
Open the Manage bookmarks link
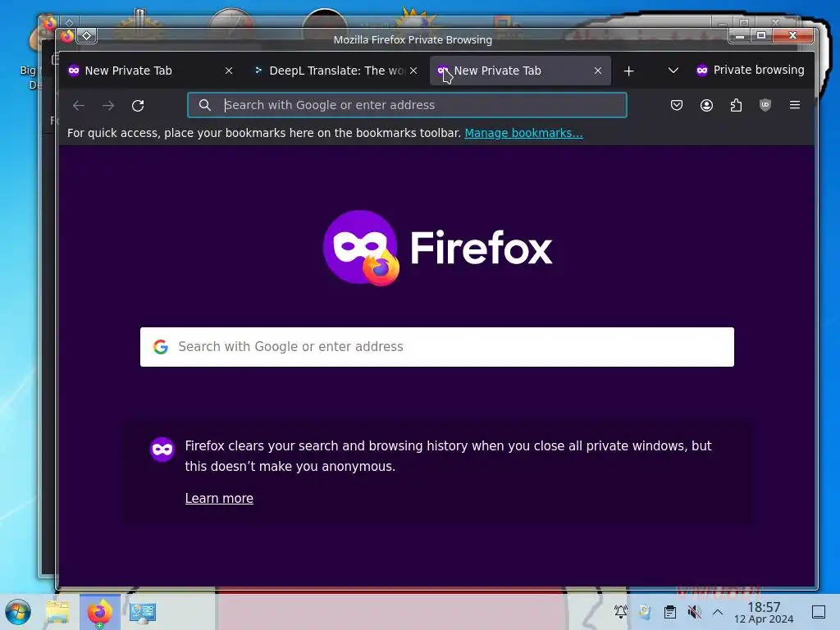point(523,133)
